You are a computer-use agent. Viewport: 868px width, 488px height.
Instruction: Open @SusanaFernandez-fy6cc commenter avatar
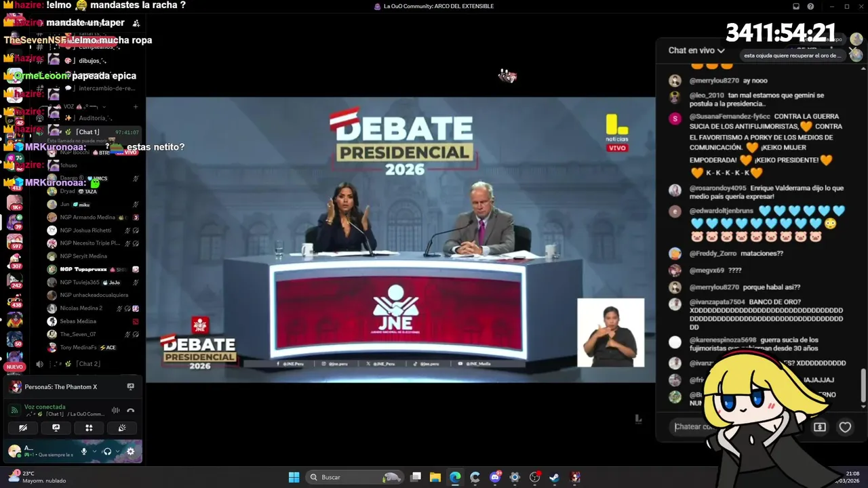point(675,119)
